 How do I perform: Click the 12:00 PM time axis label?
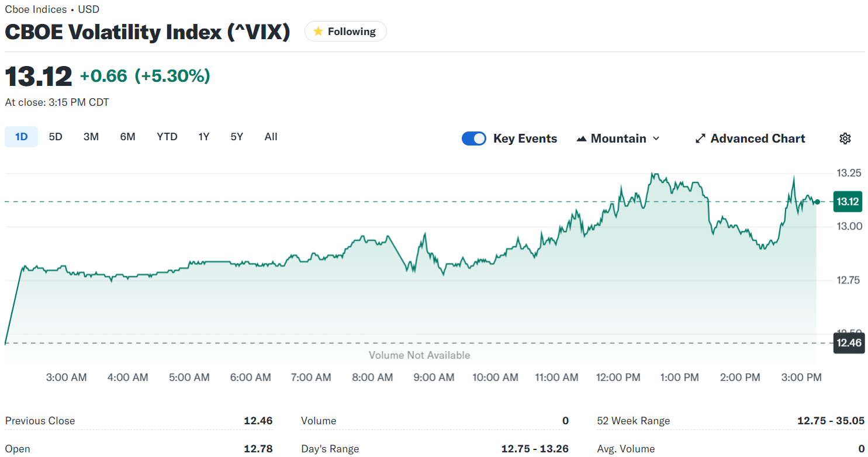[618, 378]
